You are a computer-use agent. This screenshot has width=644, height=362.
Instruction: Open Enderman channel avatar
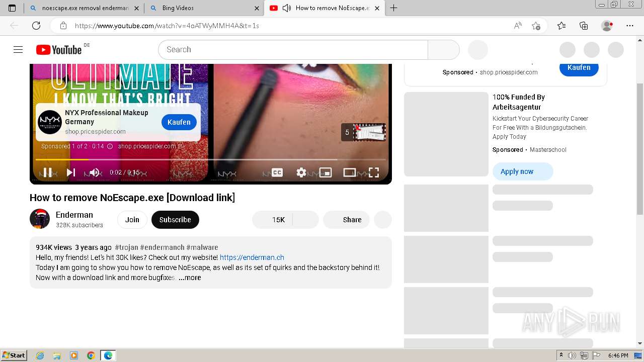point(40,219)
